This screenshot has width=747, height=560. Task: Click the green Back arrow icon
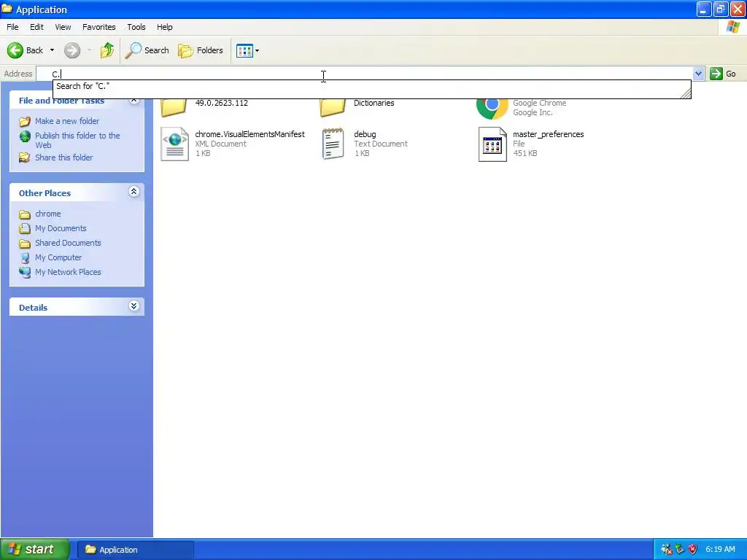(15, 50)
